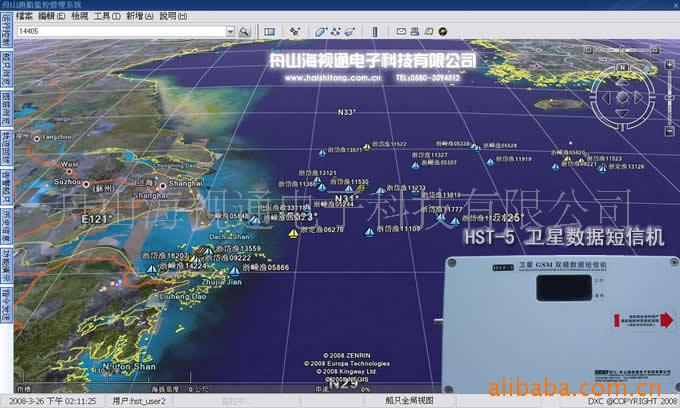Select the ship marker 浙嵊渔05866
The width and height of the screenshot is (680, 408).
coord(235,271)
